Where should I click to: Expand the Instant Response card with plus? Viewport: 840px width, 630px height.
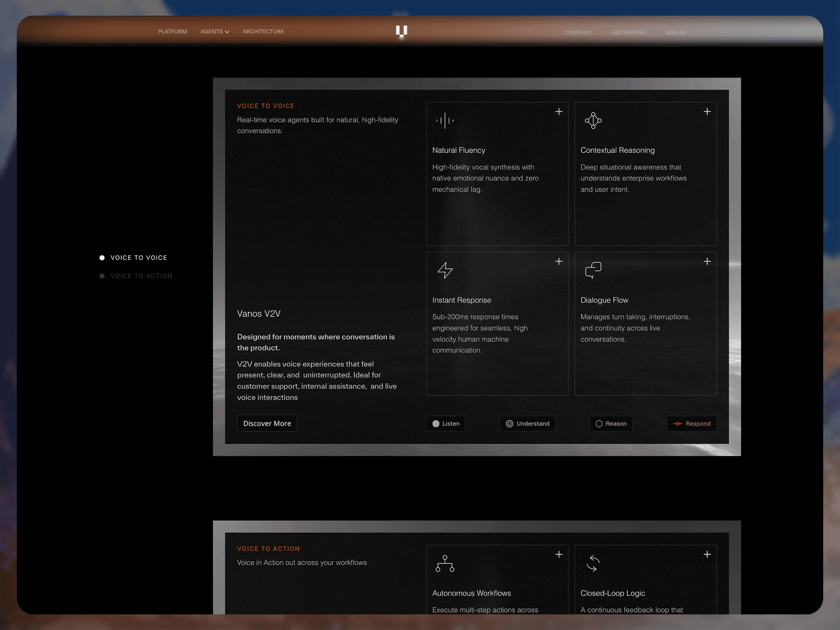(x=559, y=261)
